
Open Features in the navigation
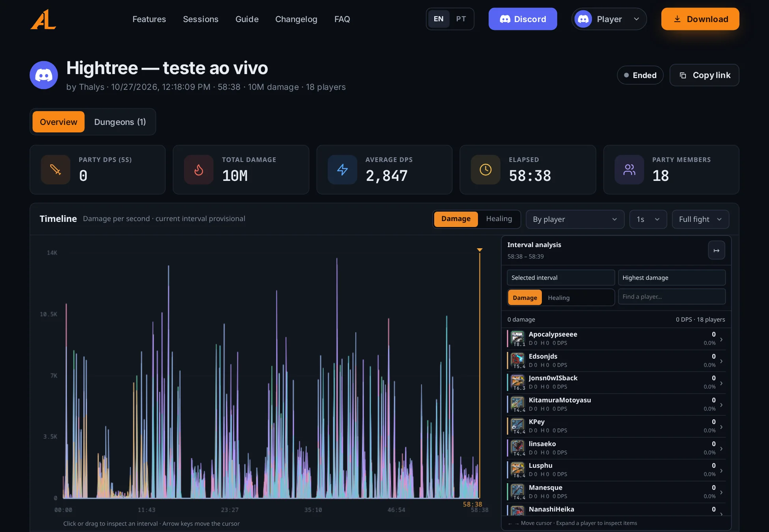pyautogui.click(x=149, y=19)
